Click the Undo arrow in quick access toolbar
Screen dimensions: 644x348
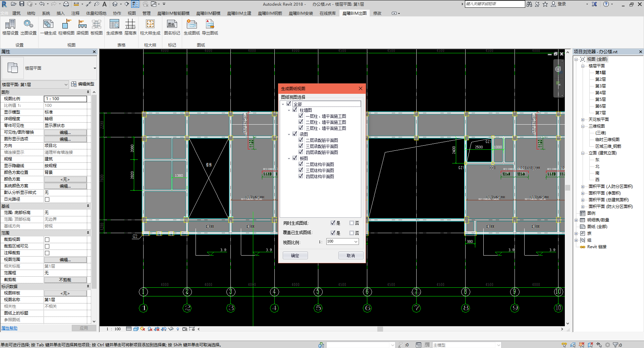[x=42, y=4]
